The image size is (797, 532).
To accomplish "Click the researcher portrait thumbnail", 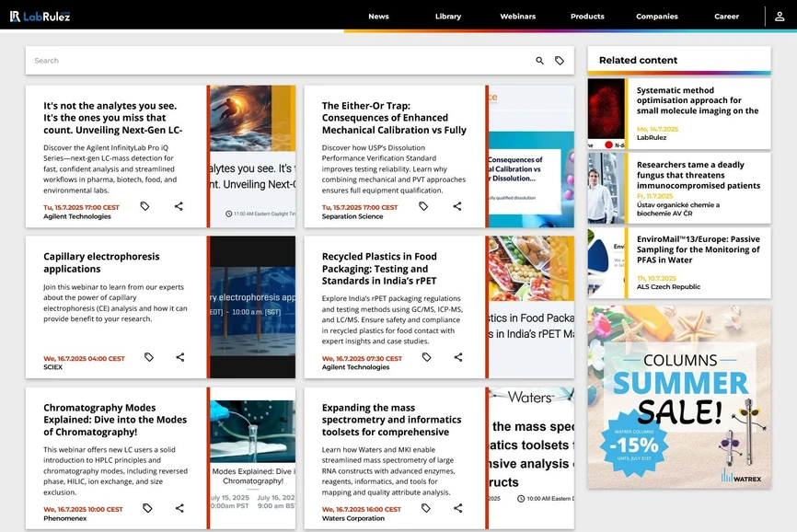I will 606,189.
